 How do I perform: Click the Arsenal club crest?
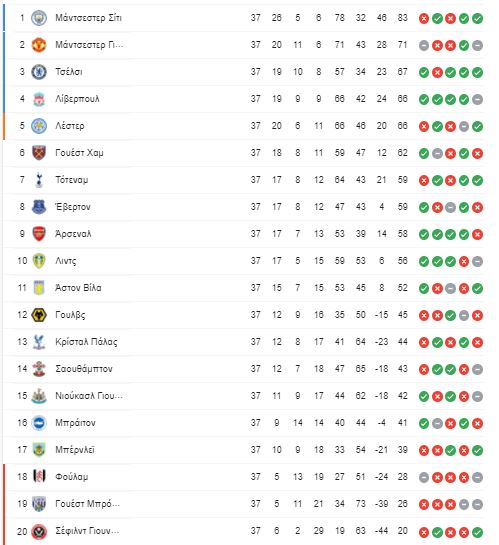(39, 234)
